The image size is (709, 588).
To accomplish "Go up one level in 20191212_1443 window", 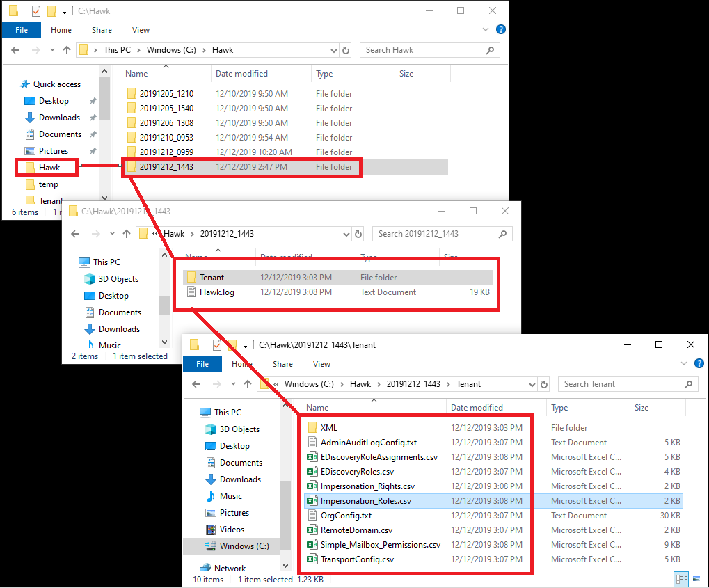I will pos(127,234).
